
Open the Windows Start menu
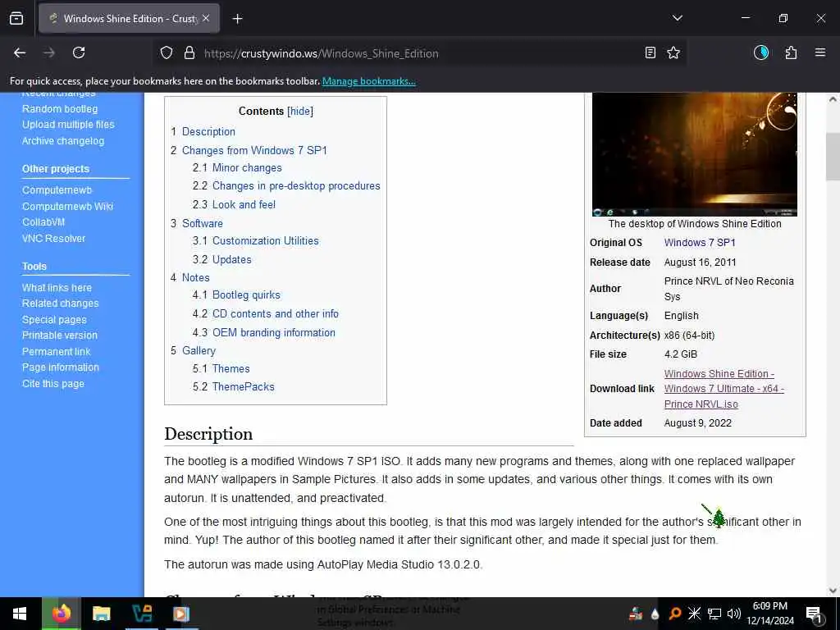coord(20,614)
